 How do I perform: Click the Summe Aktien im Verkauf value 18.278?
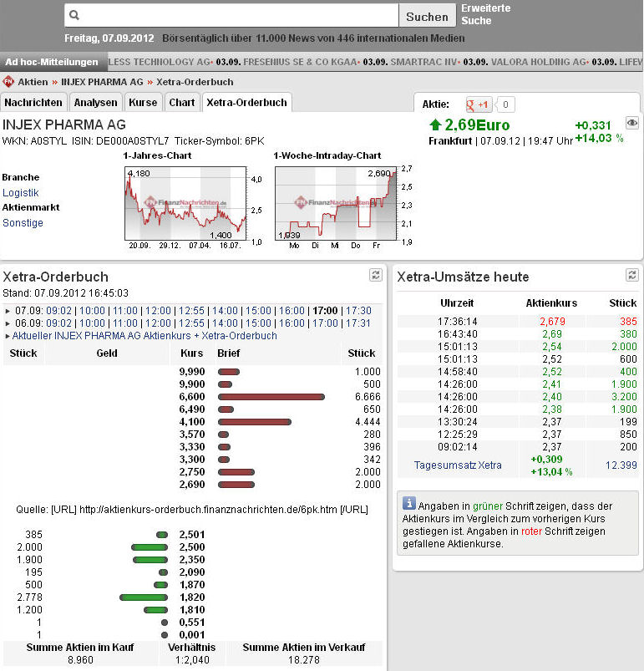(303, 660)
